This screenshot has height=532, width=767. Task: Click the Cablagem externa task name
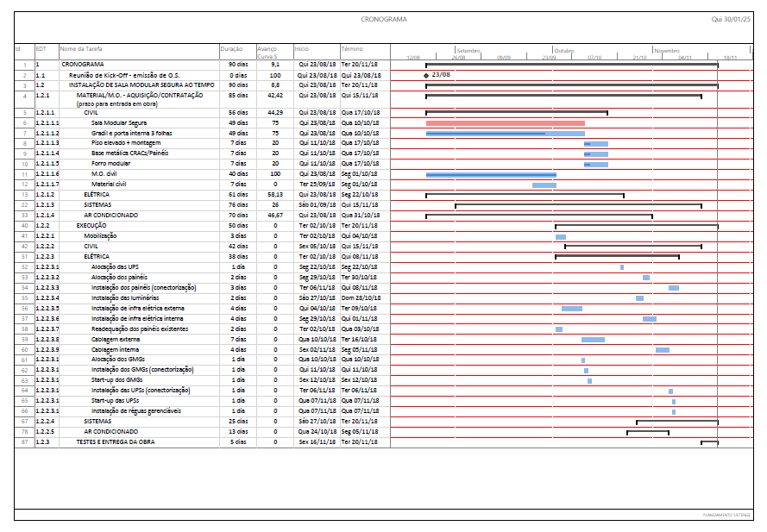[116, 339]
